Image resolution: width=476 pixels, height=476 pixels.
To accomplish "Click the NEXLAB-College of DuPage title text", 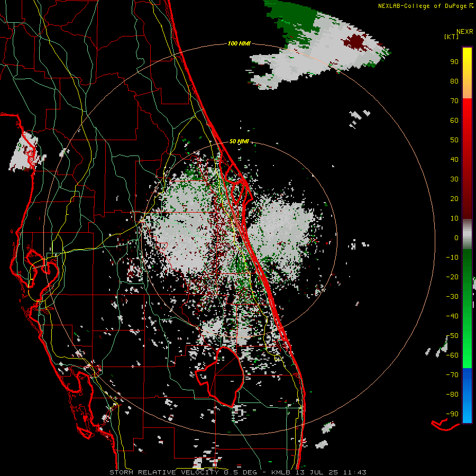I will coord(423,6).
